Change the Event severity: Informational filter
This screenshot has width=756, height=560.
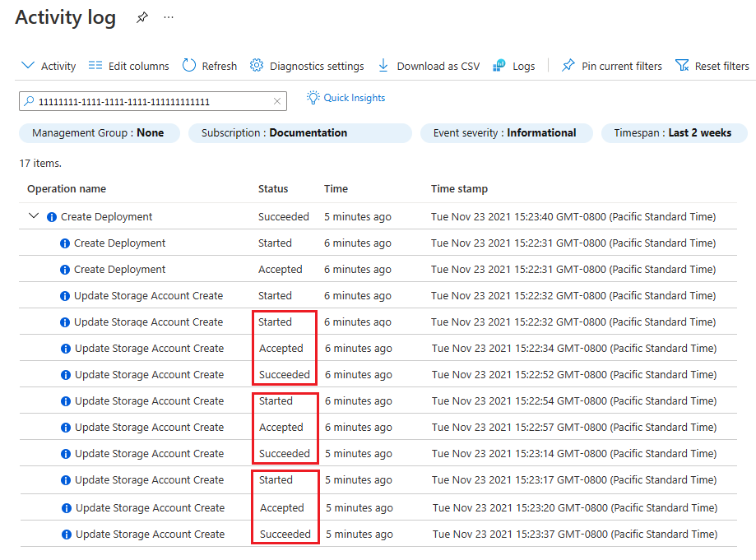506,132
